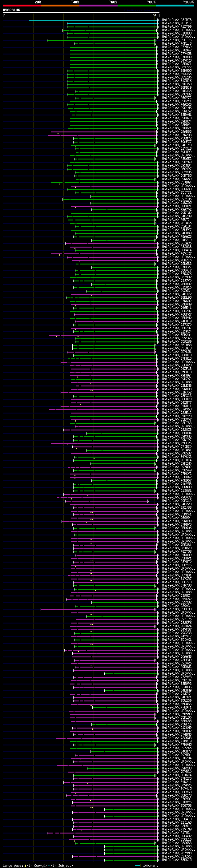
Task: Open hit UniRef100_C7N2O3
Action: (177, 135)
